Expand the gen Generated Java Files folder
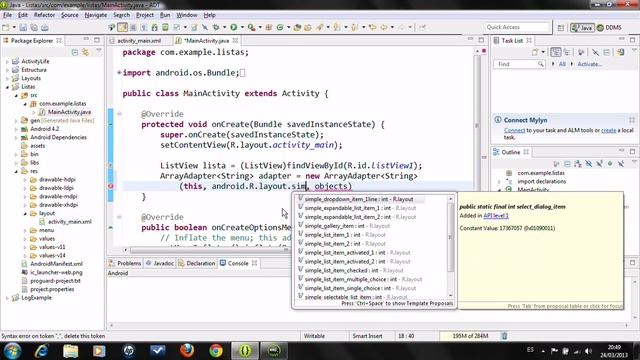Image resolution: width=640 pixels, height=360 pixels. [x=16, y=120]
